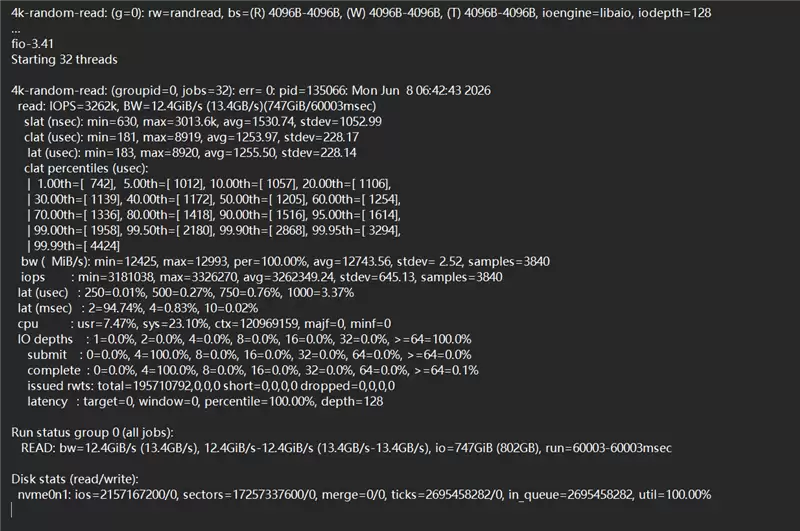Click the fio-3.41 version line

(32, 44)
